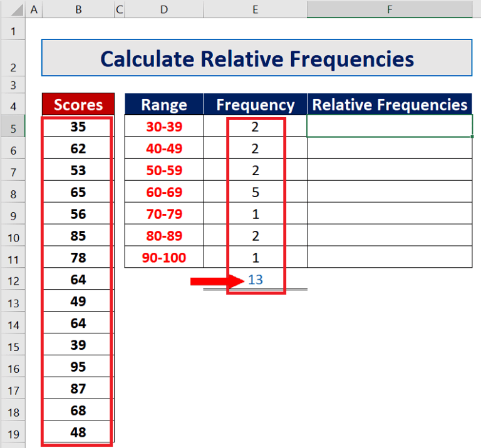Viewport: 481px width, 448px height.
Task: Select score cell 78
Action: point(78,257)
